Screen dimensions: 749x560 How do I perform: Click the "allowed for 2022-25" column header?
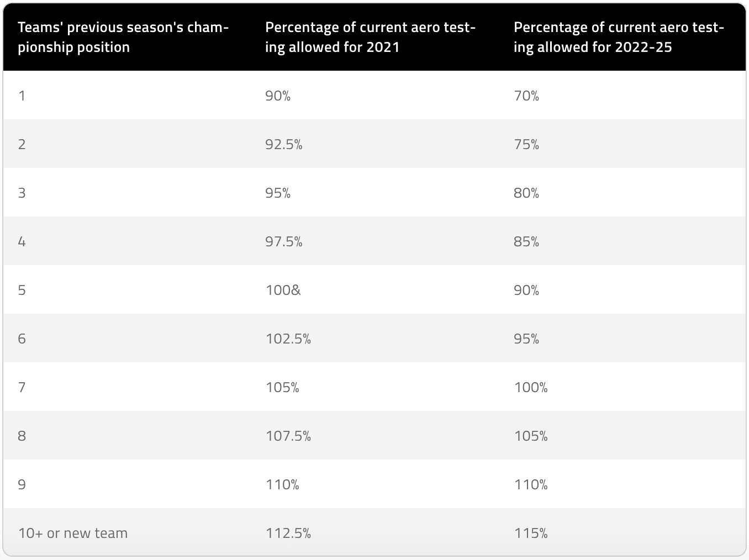(x=619, y=37)
